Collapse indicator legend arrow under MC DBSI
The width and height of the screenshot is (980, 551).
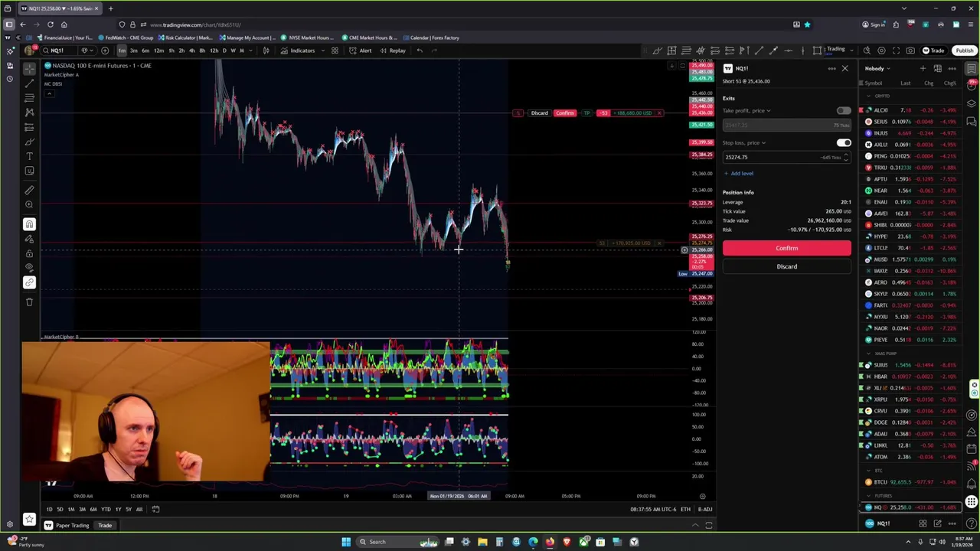(x=49, y=93)
